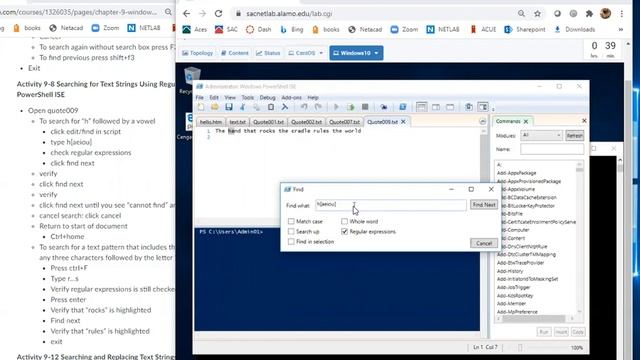Screen dimensions: 640x360
Task: Open the File menu in PowerShell ISE
Action: tap(200, 98)
